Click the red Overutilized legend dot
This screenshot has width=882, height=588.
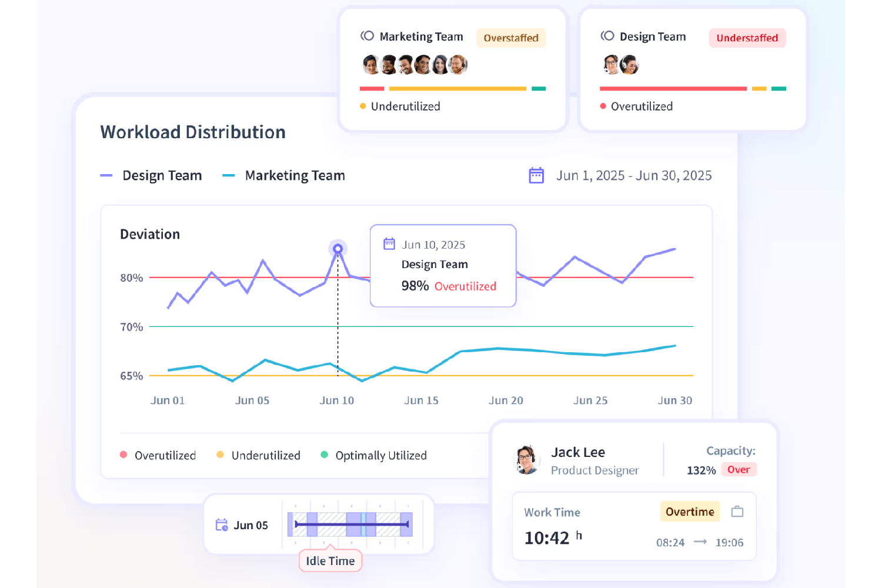pos(123,455)
